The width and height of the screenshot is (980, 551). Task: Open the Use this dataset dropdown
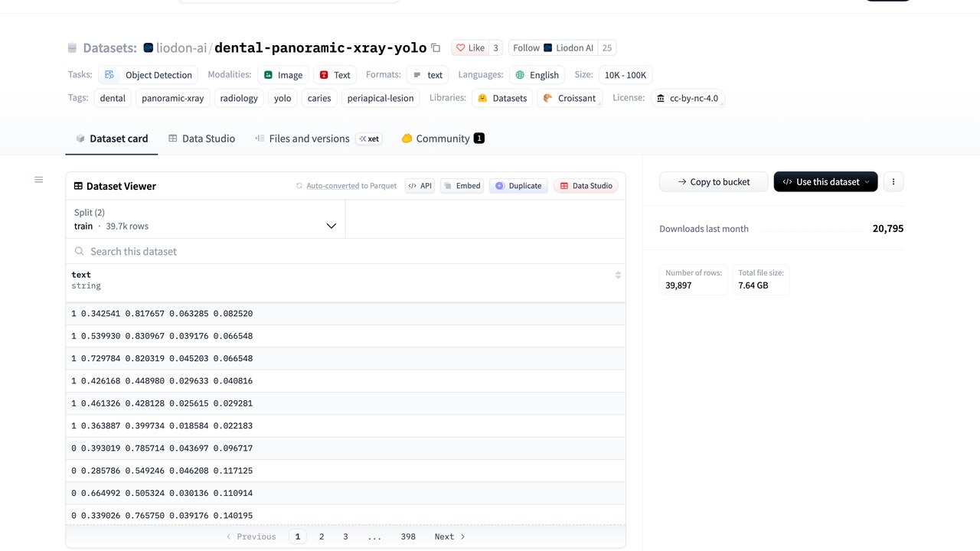pos(825,182)
